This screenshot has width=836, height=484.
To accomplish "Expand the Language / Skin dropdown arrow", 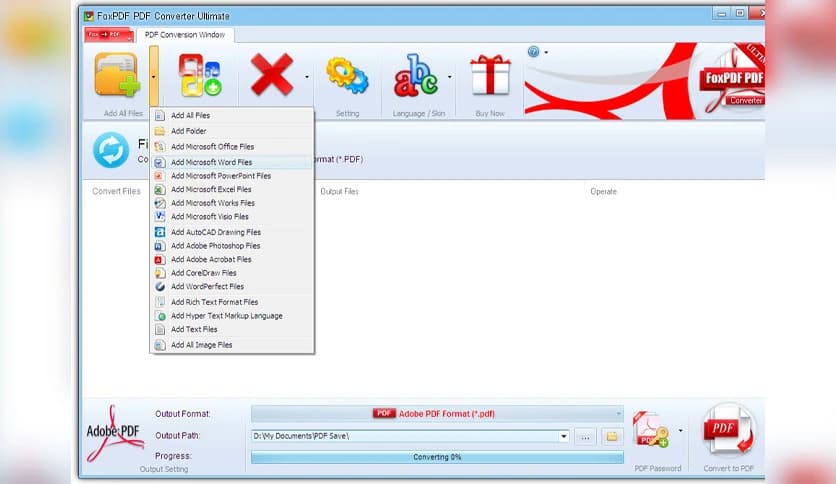I will click(x=449, y=77).
